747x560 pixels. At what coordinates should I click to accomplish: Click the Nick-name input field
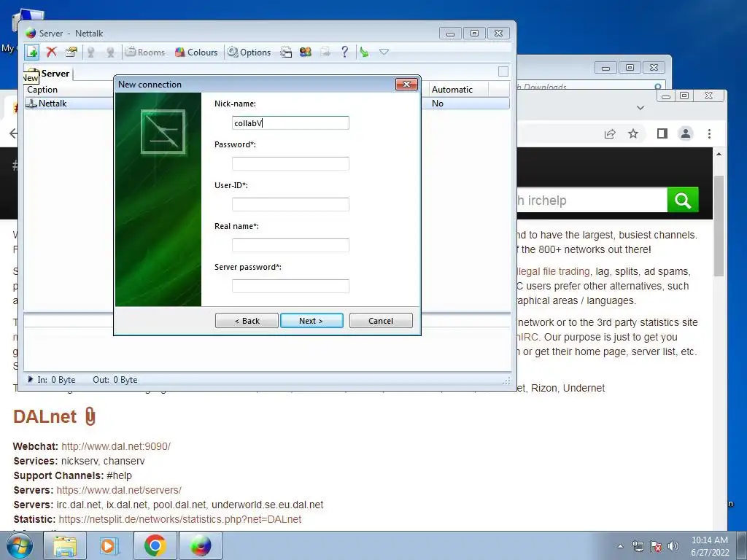tap(290, 122)
